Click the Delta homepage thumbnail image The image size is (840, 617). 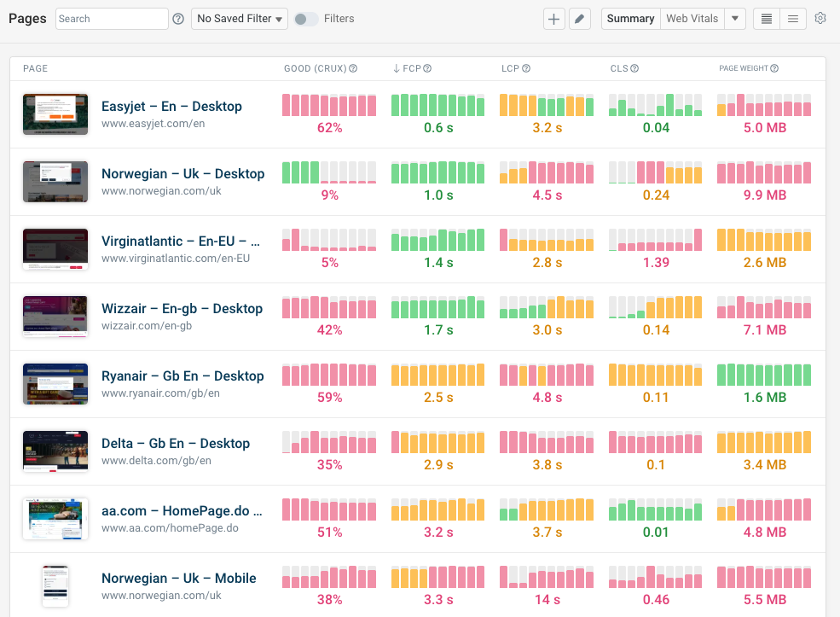[55, 451]
